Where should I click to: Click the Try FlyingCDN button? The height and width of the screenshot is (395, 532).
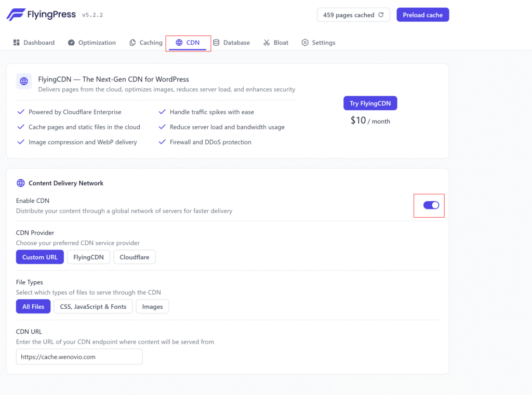pyautogui.click(x=370, y=103)
